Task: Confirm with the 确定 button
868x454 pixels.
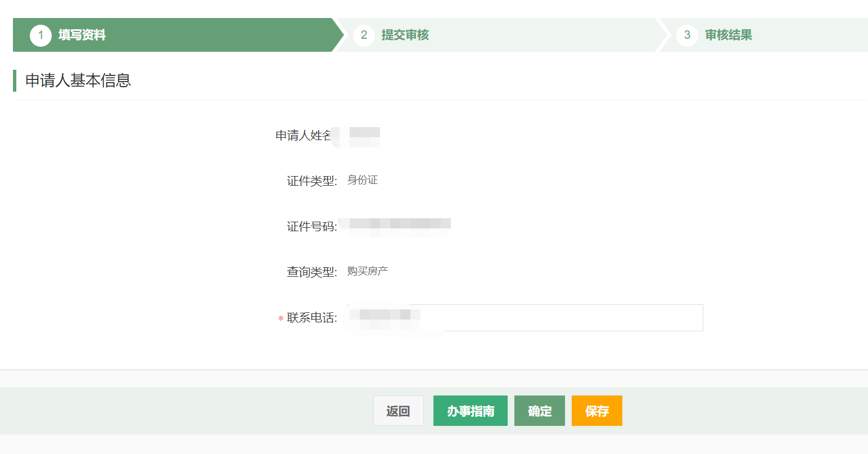Action: coord(540,411)
